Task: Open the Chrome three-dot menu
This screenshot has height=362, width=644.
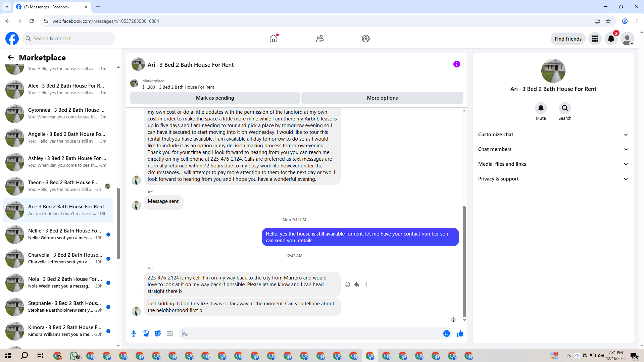Action: (637, 21)
